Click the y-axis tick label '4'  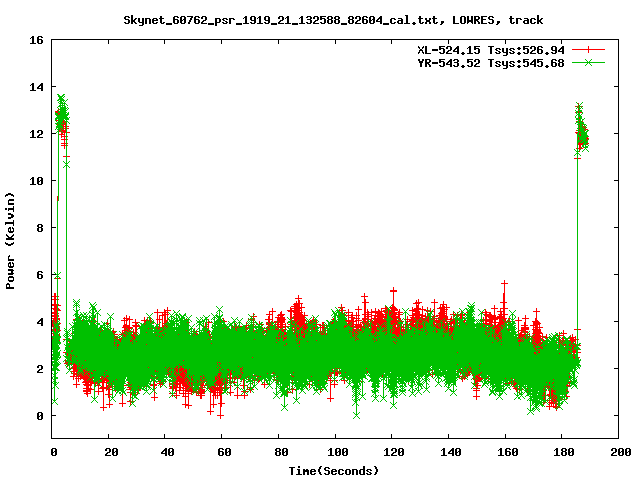point(40,322)
